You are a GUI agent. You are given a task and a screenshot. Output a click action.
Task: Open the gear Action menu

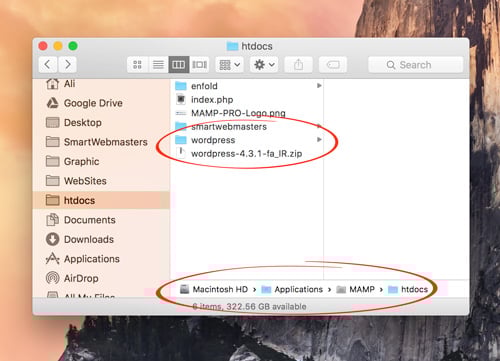point(264,64)
